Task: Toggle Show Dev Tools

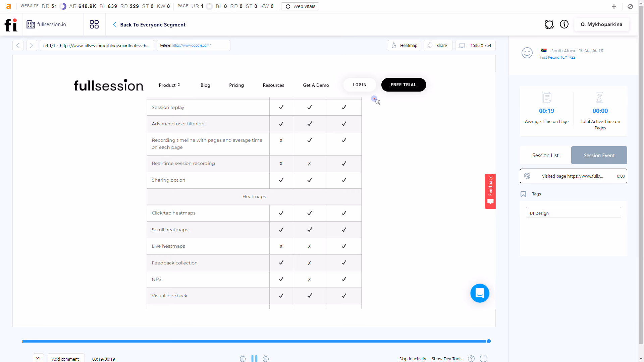Action: point(447,359)
